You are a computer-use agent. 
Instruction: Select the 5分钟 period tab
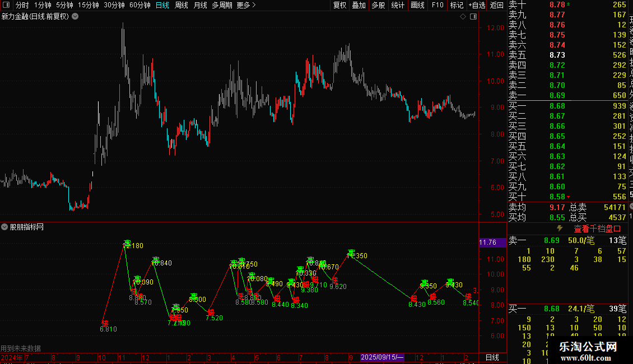[x=64, y=5]
